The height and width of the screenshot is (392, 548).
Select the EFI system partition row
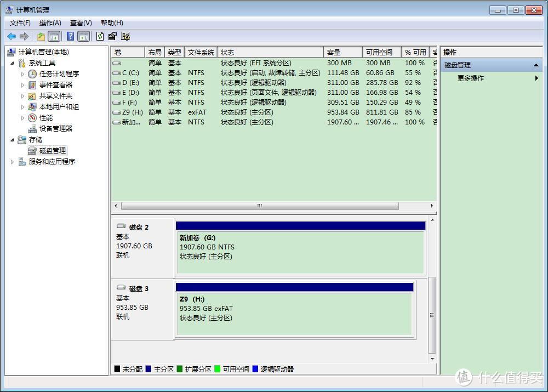tap(274, 63)
